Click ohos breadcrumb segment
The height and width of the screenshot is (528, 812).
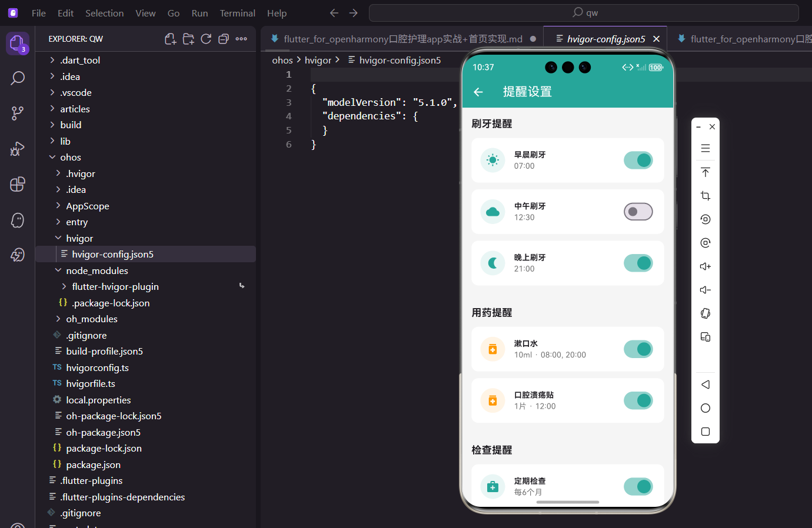pos(282,60)
